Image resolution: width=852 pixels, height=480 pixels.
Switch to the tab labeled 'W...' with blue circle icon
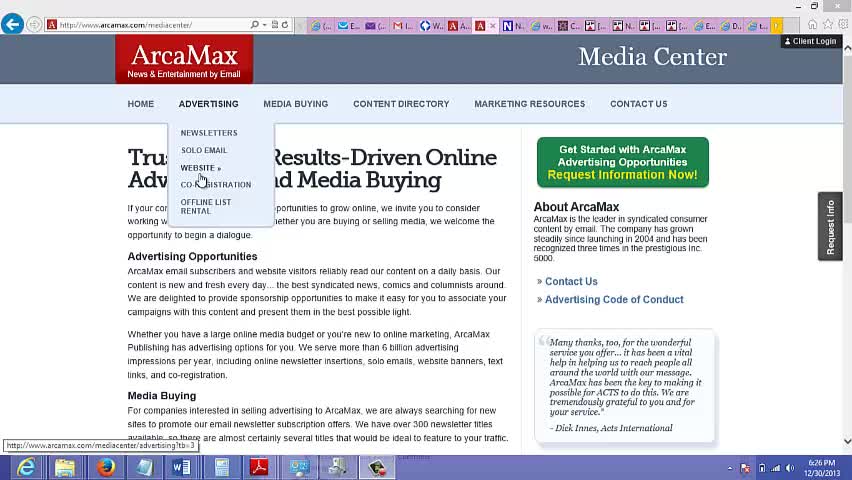click(x=431, y=26)
